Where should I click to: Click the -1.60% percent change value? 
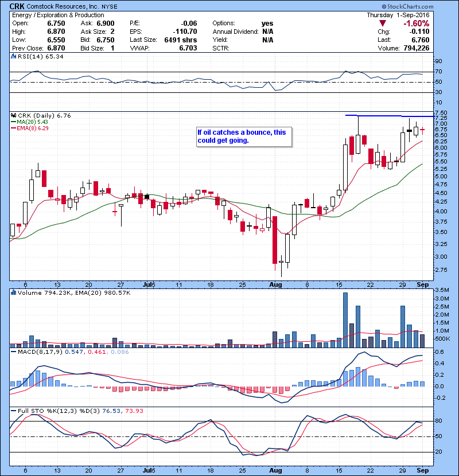click(416, 24)
